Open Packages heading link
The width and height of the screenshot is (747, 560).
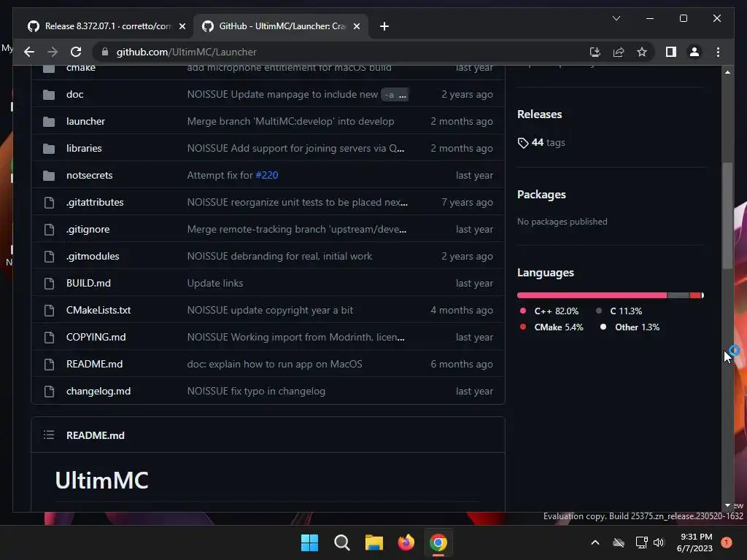coord(541,195)
